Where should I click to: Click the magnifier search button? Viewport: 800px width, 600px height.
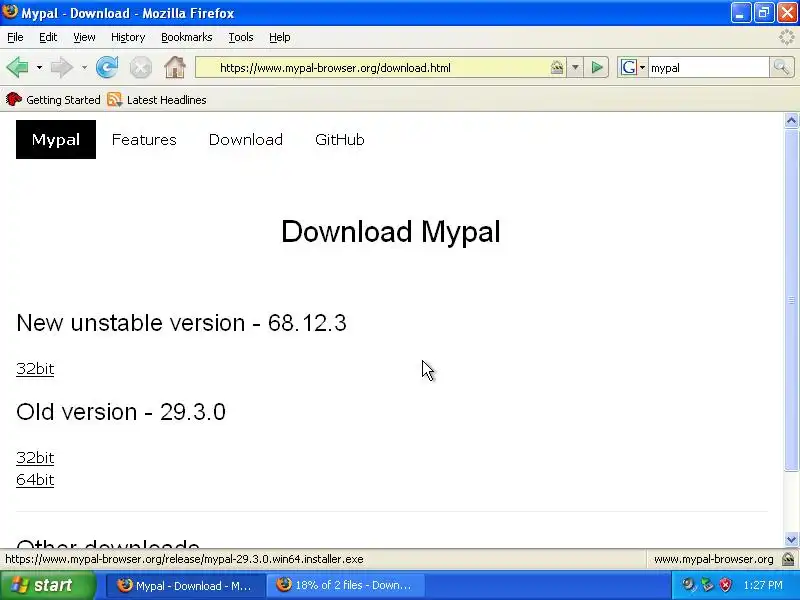click(781, 67)
